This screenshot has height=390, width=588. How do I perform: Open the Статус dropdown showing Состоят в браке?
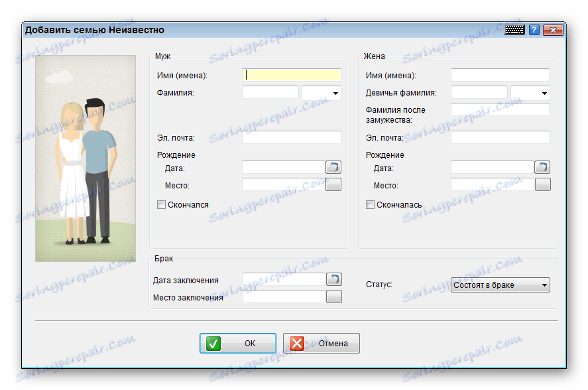pos(500,285)
